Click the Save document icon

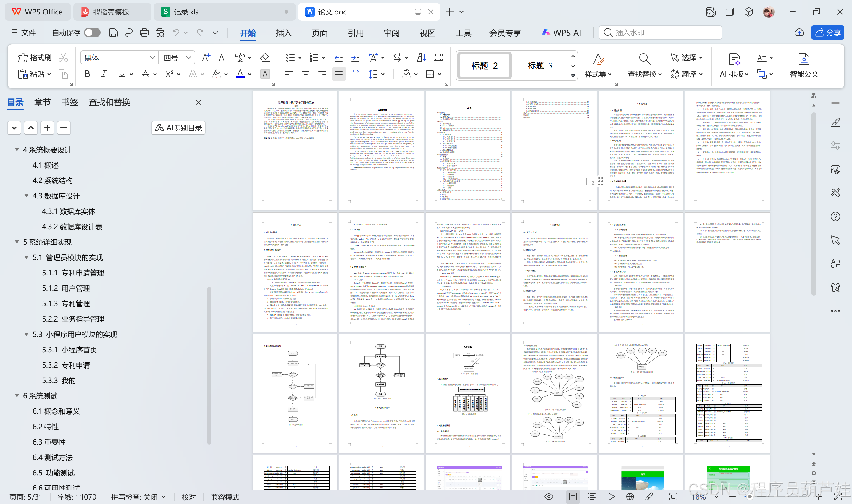113,33
